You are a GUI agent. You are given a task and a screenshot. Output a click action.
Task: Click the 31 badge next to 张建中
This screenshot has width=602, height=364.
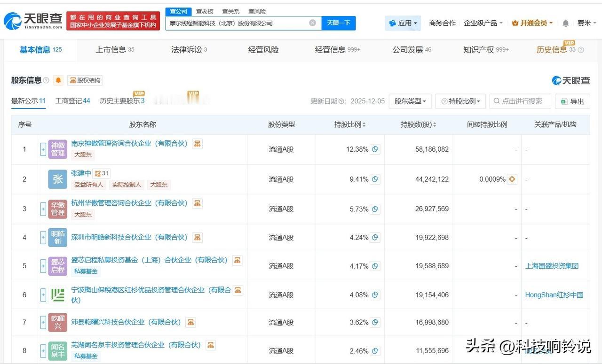click(x=102, y=173)
